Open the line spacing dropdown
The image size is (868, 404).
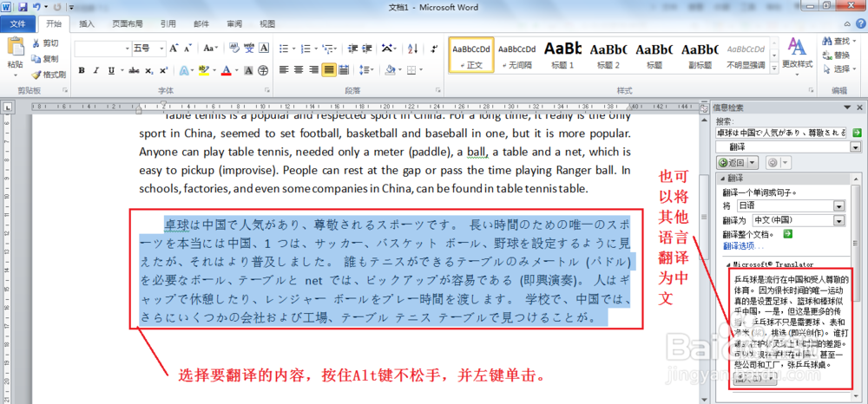pyautogui.click(x=366, y=70)
